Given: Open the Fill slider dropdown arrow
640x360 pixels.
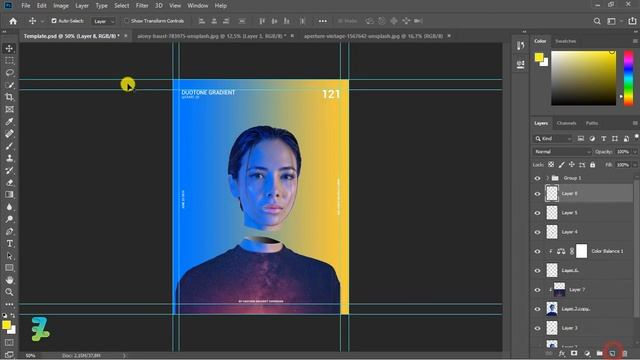Looking at the screenshot, I should (x=635, y=165).
